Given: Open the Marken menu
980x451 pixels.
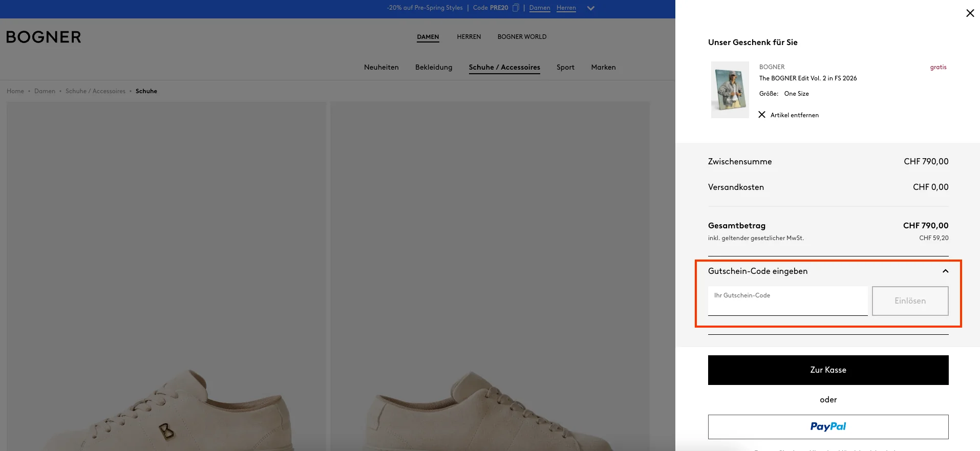Looking at the screenshot, I should pyautogui.click(x=603, y=67).
